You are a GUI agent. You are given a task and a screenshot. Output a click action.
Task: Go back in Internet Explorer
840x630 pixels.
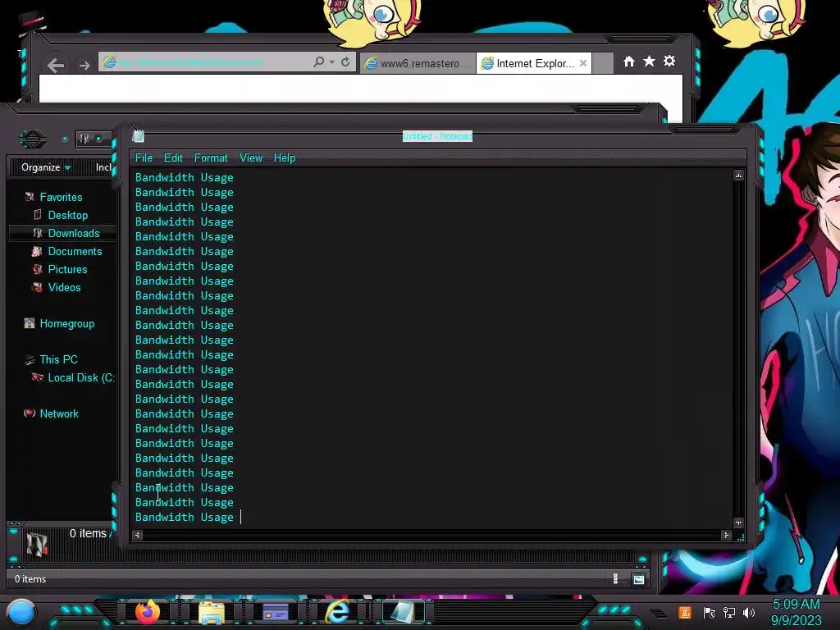[x=56, y=65]
